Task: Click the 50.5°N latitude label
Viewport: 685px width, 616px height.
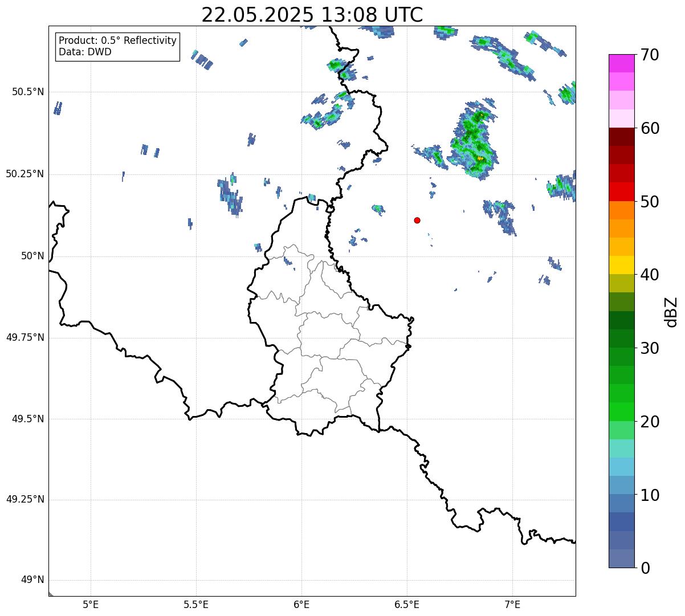Action: coord(28,92)
